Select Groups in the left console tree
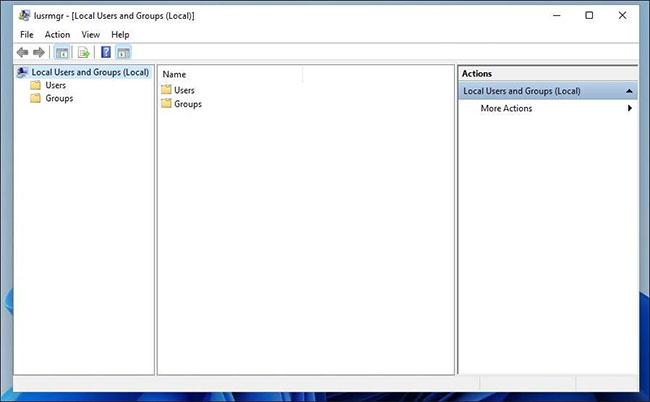The width and height of the screenshot is (650, 402). click(x=58, y=98)
